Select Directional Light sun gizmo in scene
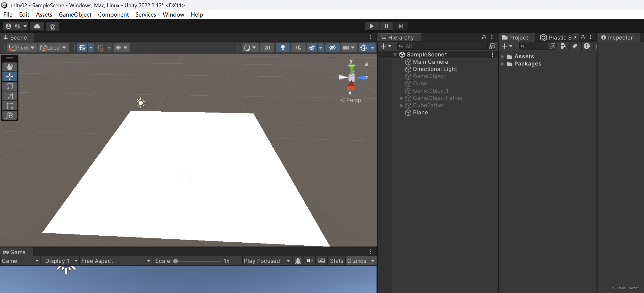This screenshot has width=644, height=293. coord(140,103)
